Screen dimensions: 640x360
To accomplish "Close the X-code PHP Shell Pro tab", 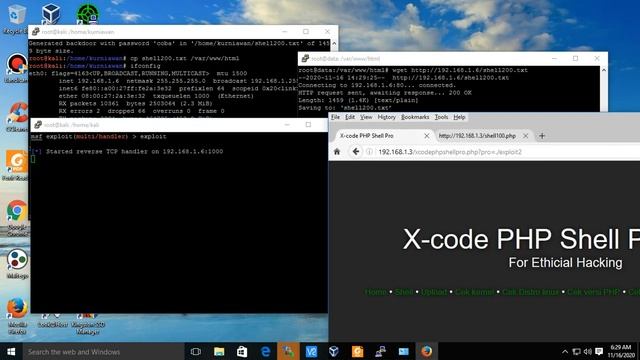I will tap(427, 136).
